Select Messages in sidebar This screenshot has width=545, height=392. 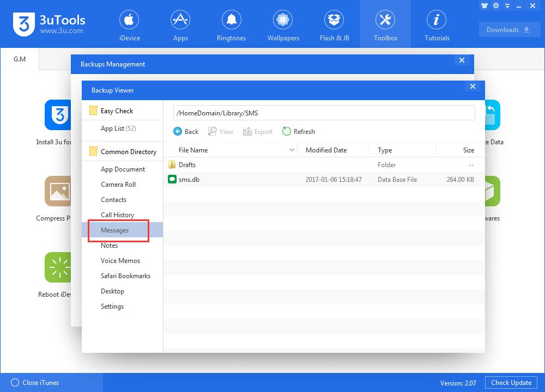pyautogui.click(x=122, y=230)
